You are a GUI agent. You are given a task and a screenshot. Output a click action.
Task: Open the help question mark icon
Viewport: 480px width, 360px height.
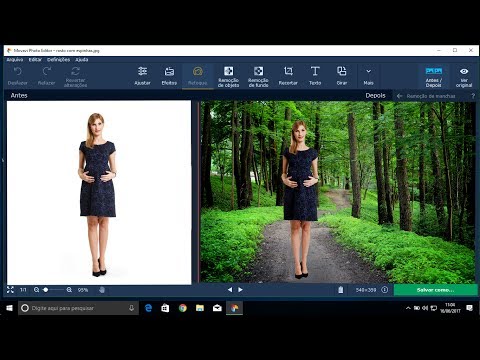pos(473,96)
